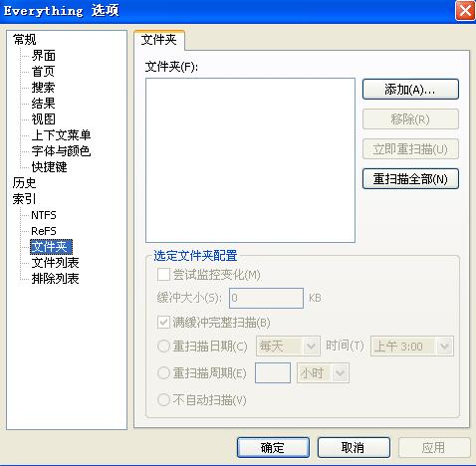Select 历史 in the options tree
The width and height of the screenshot is (476, 466).
(x=24, y=183)
